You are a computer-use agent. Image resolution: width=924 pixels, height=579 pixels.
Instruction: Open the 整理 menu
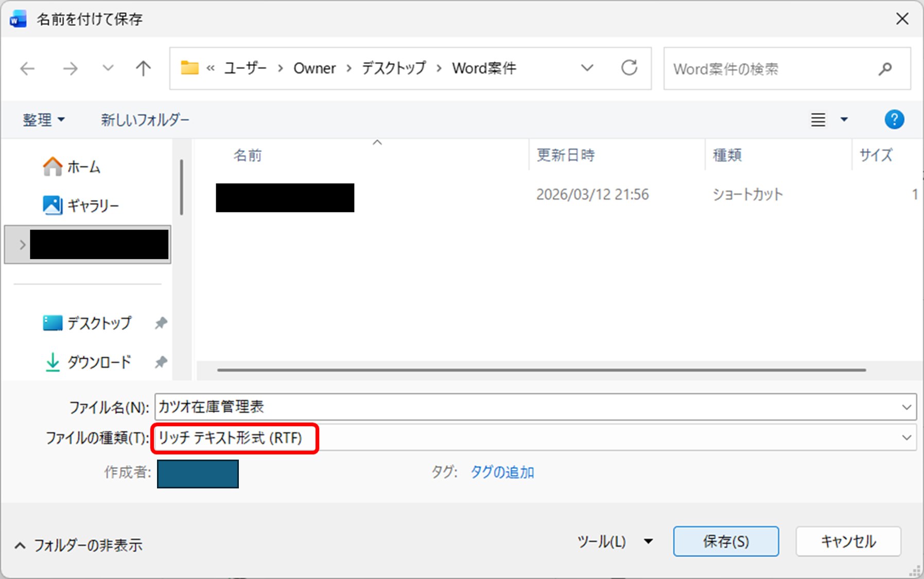(43, 120)
